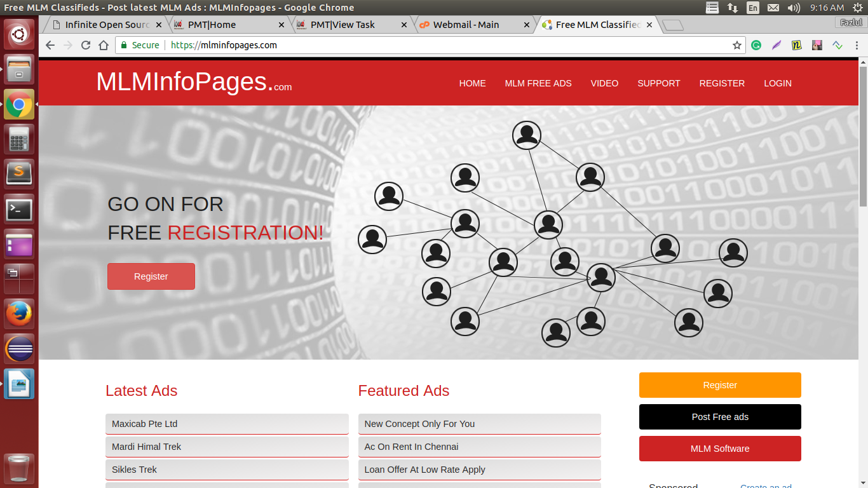The height and width of the screenshot is (488, 868).
Task: Close the Webmail - Main tab
Action: (x=526, y=25)
